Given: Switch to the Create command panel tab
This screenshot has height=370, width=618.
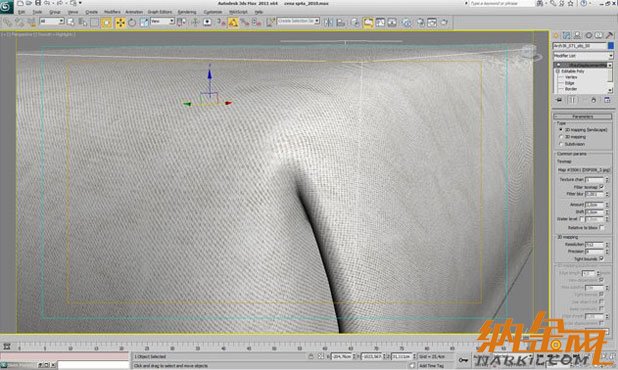Looking at the screenshot, I should tap(556, 36).
